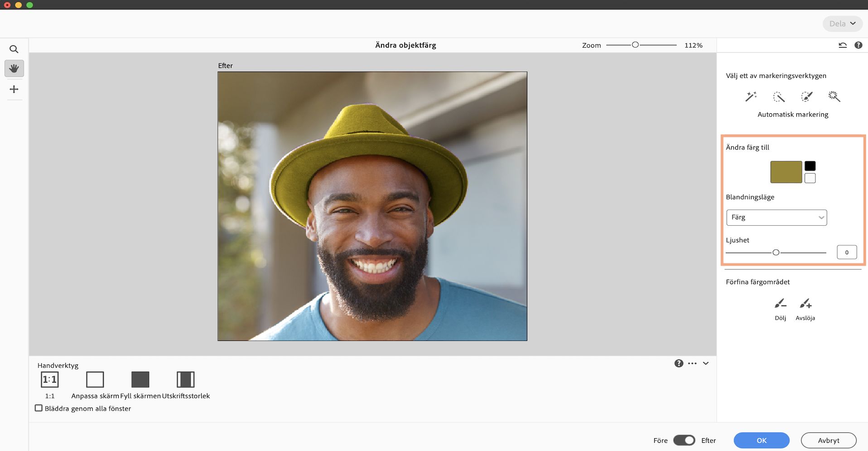Click the reset undo arrow icon

843,45
